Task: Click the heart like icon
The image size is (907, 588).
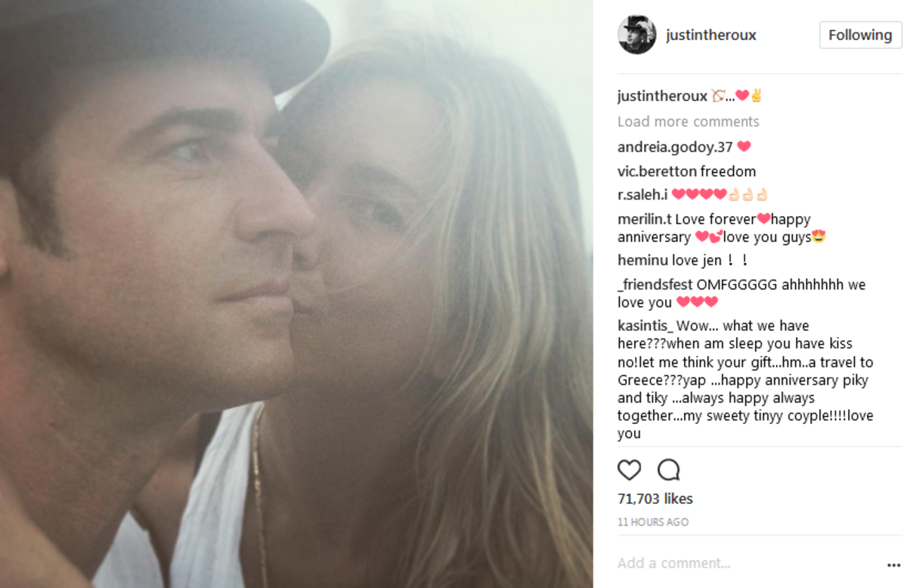Action: (629, 470)
